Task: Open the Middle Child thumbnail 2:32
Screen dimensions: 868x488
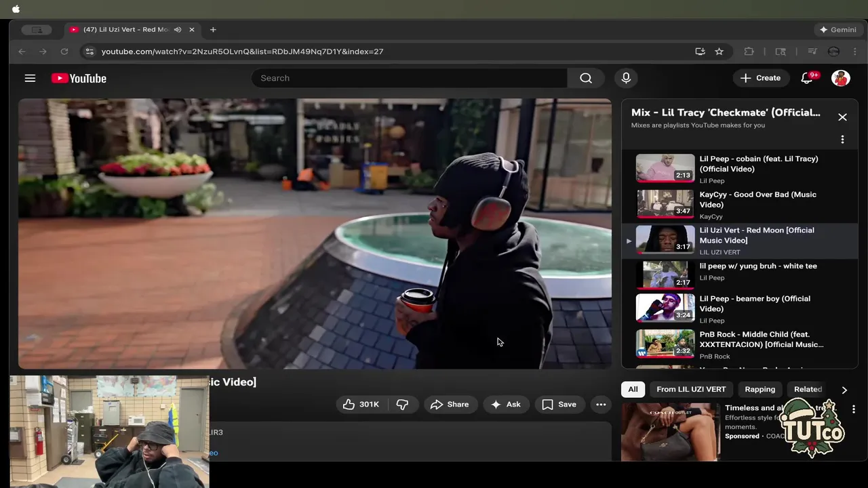Action: (665, 344)
